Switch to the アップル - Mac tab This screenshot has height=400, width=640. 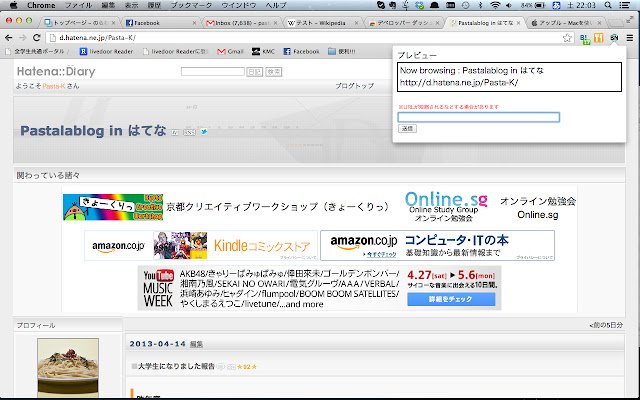pos(565,23)
